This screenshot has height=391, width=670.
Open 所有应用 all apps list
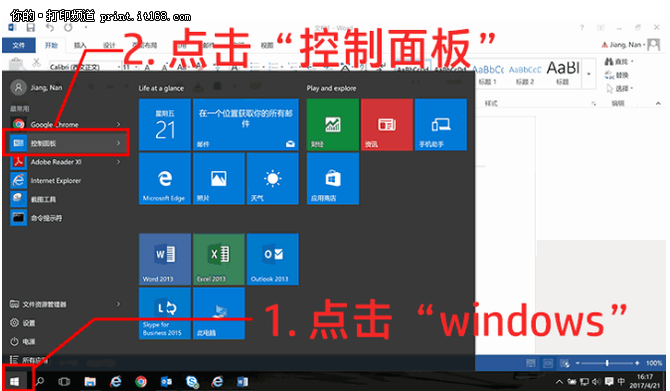coord(29,360)
